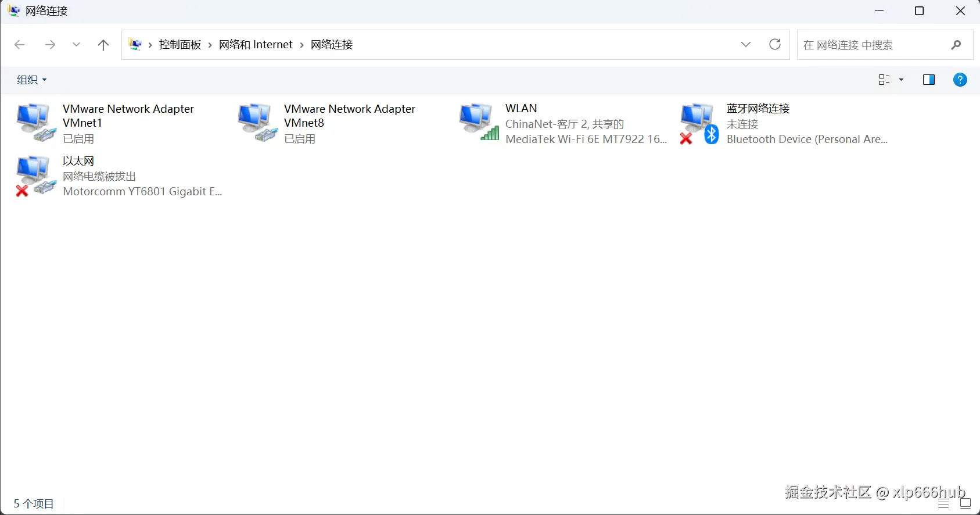This screenshot has width=980, height=515.
Task: Select the VMware Network Adapter VMnet8 icon
Action: pyautogui.click(x=257, y=123)
